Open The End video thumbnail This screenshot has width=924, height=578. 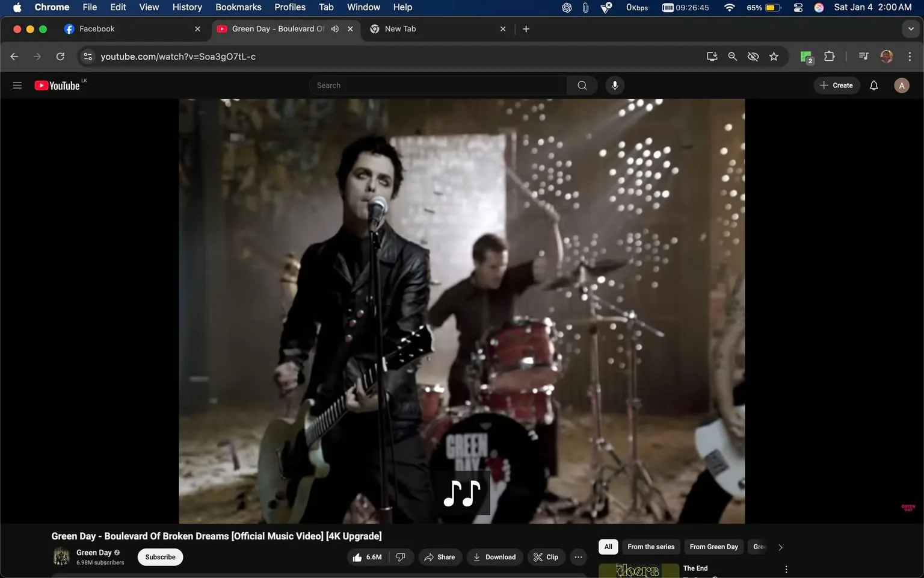tap(636, 569)
